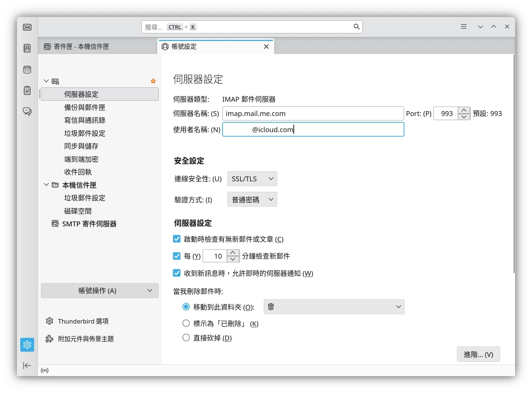This screenshot has width=532, height=393.
Task: Open Chat from the left sidebar
Action: (x=27, y=111)
